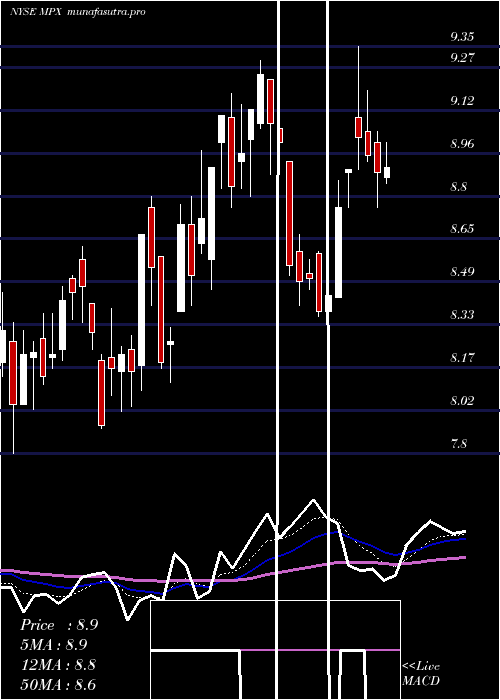Select the 8.96 price level label
500x700 pixels.
[x=462, y=144]
